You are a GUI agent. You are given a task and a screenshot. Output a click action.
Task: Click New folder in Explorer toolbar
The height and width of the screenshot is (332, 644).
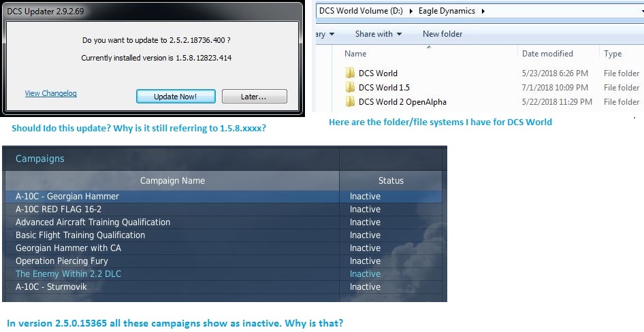(x=442, y=34)
